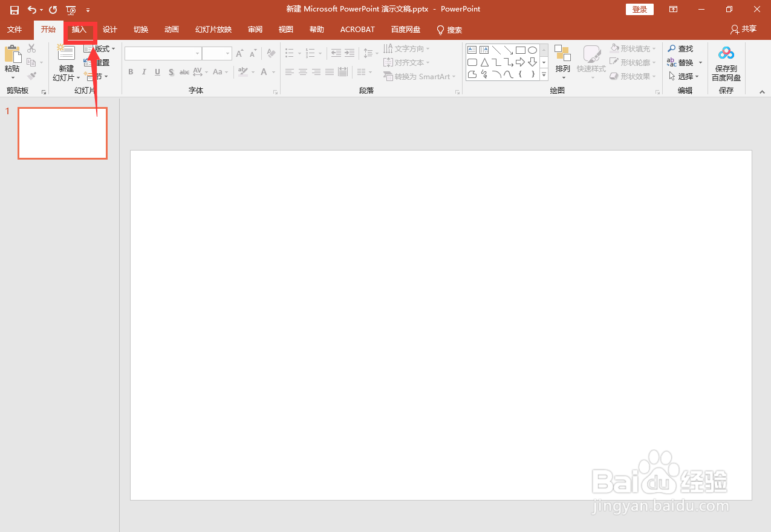The height and width of the screenshot is (532, 771).
Task: Toggle text Shadow formatting
Action: 171,72
